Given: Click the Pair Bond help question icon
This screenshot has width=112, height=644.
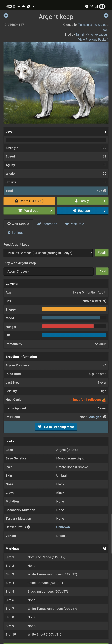Looking at the screenshot, I should 105,417.
